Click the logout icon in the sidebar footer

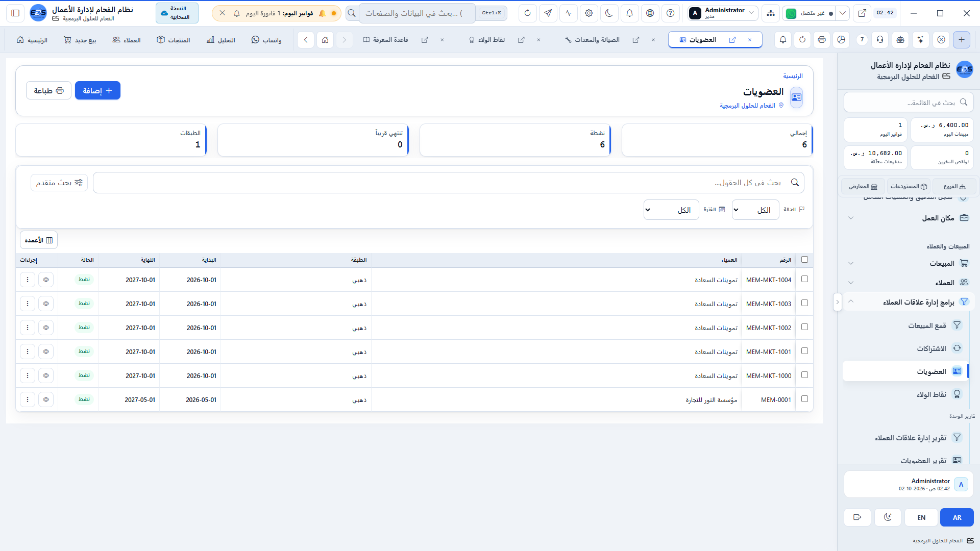[857, 517]
